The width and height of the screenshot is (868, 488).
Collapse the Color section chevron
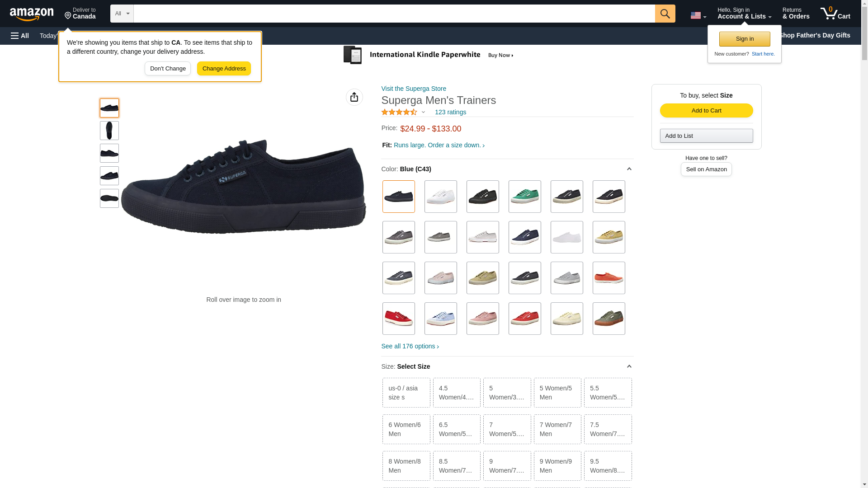(629, 169)
